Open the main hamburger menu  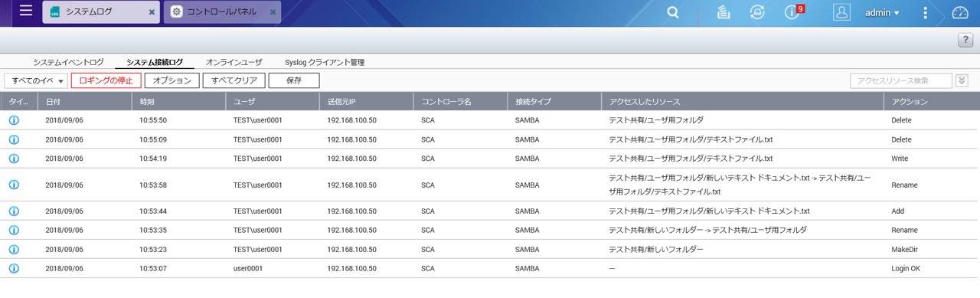pos(26,11)
